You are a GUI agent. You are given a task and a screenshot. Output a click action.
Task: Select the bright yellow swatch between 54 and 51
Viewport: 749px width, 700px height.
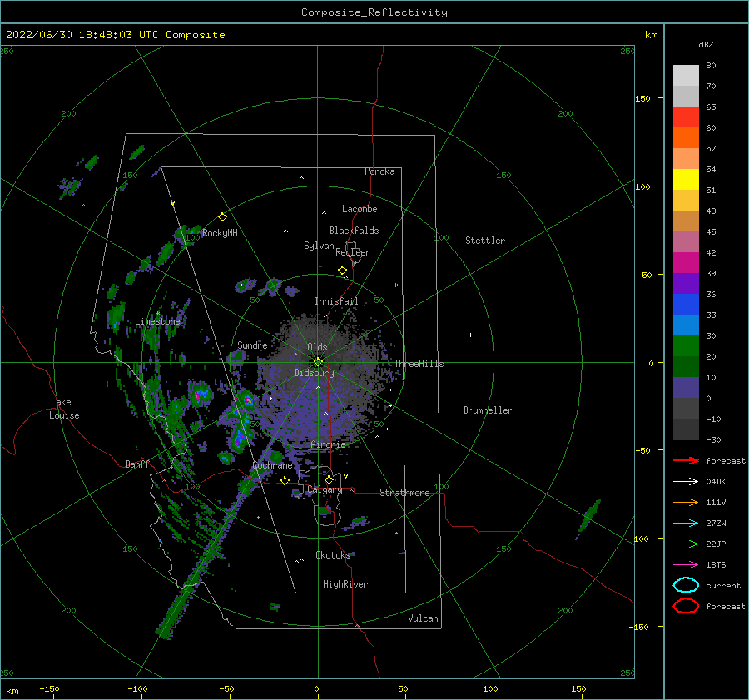(686, 179)
